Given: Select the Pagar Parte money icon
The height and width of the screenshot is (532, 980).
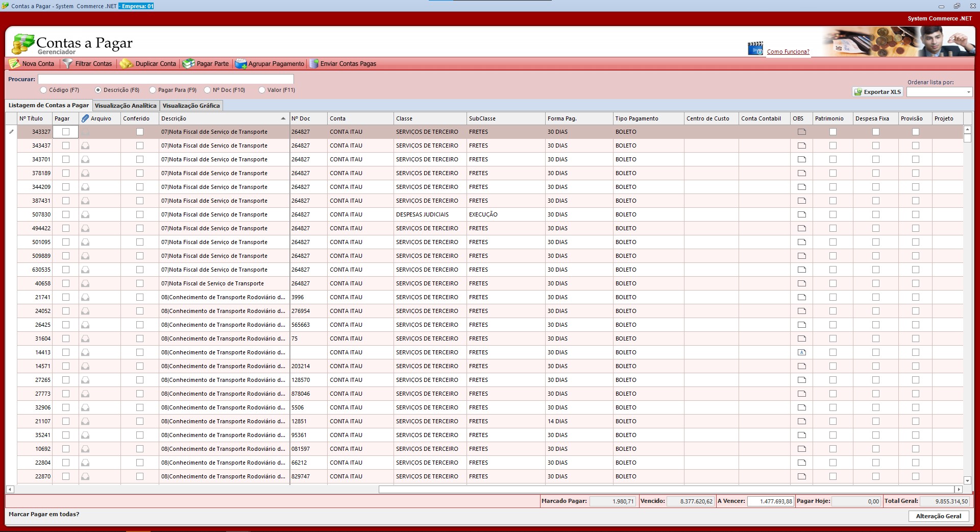Looking at the screenshot, I should (188, 64).
